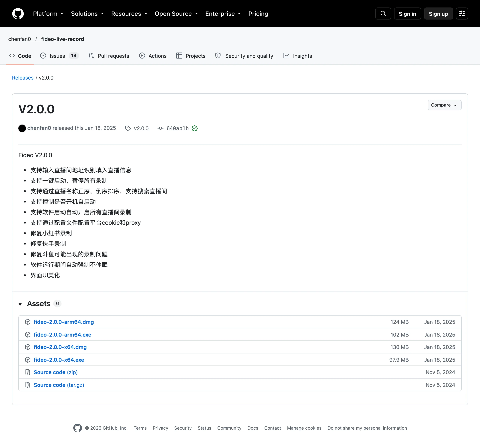The width and height of the screenshot is (480, 448).
Task: Expand the Open Source menu
Action: click(176, 14)
